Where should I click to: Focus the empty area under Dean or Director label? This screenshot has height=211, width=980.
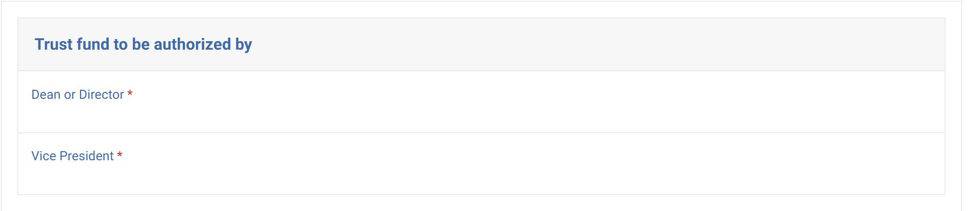coord(481,116)
